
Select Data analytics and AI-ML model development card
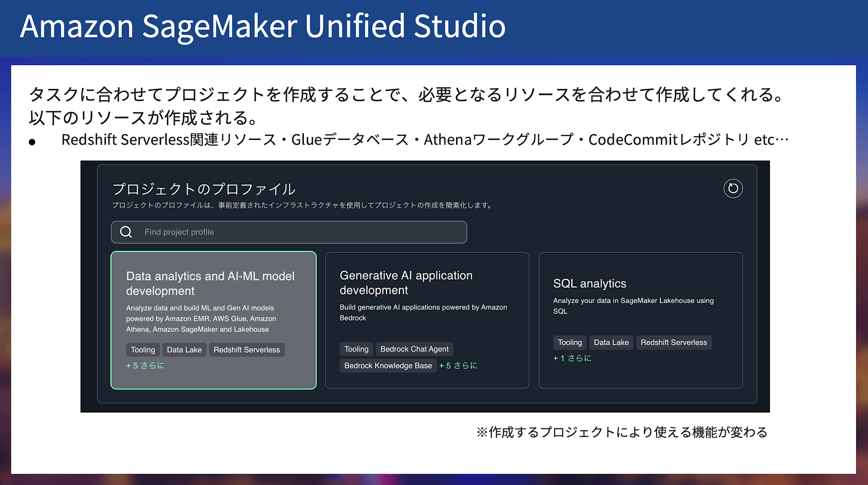pyautogui.click(x=214, y=320)
